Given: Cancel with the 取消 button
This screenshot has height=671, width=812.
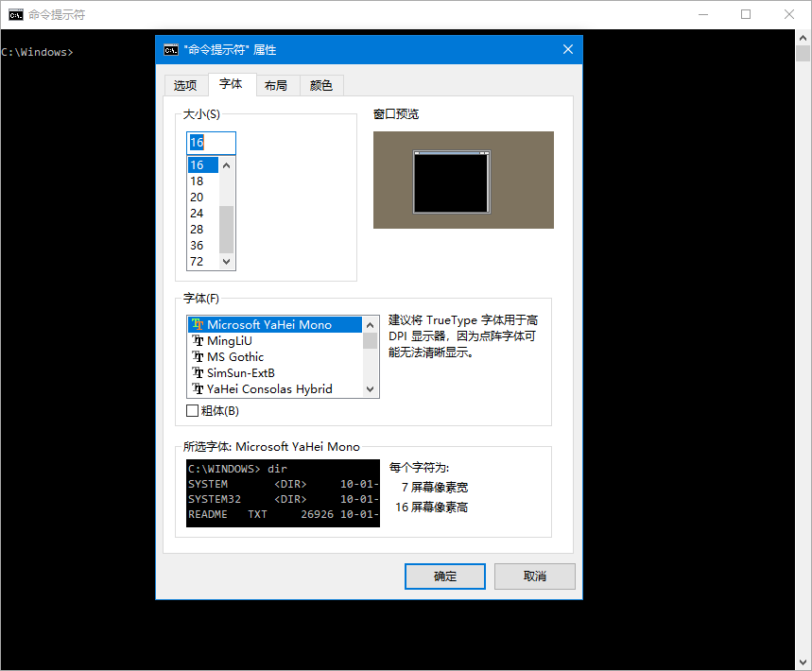Looking at the screenshot, I should click(534, 576).
